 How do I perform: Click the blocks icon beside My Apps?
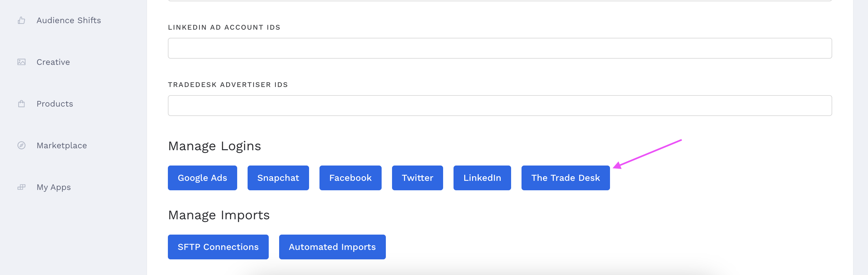21,187
